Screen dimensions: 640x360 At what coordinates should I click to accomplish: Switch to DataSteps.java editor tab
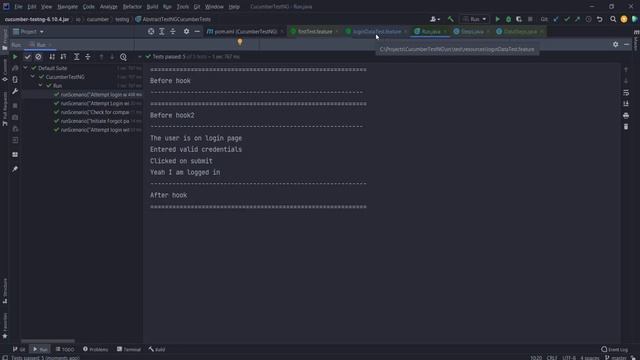[x=520, y=31]
